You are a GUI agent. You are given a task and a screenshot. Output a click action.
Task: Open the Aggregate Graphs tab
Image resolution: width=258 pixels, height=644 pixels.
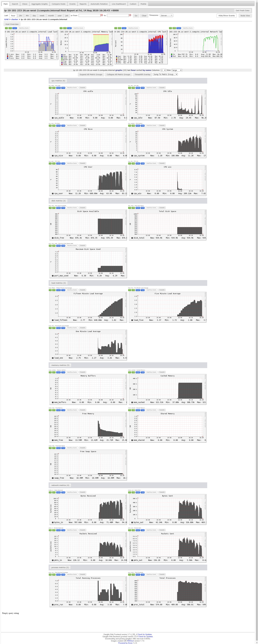(x=39, y=4)
